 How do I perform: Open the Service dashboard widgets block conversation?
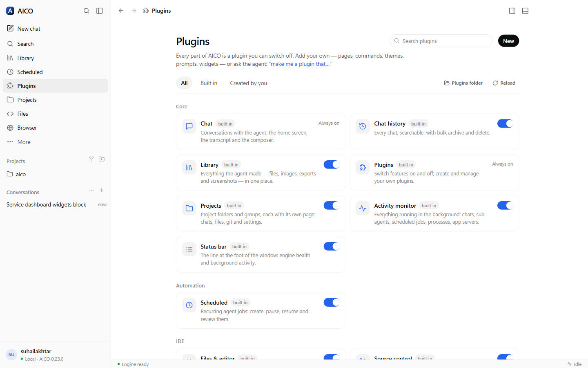click(x=56, y=204)
